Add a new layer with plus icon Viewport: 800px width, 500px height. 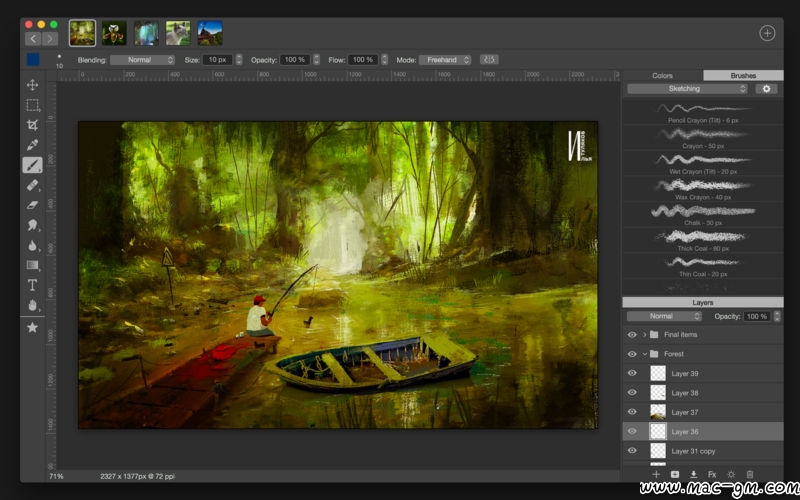[x=656, y=474]
